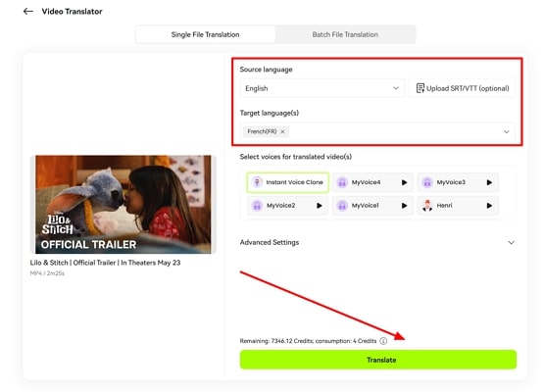Remove the French(FR) language tag
This screenshot has height=392, width=544.
282,131
